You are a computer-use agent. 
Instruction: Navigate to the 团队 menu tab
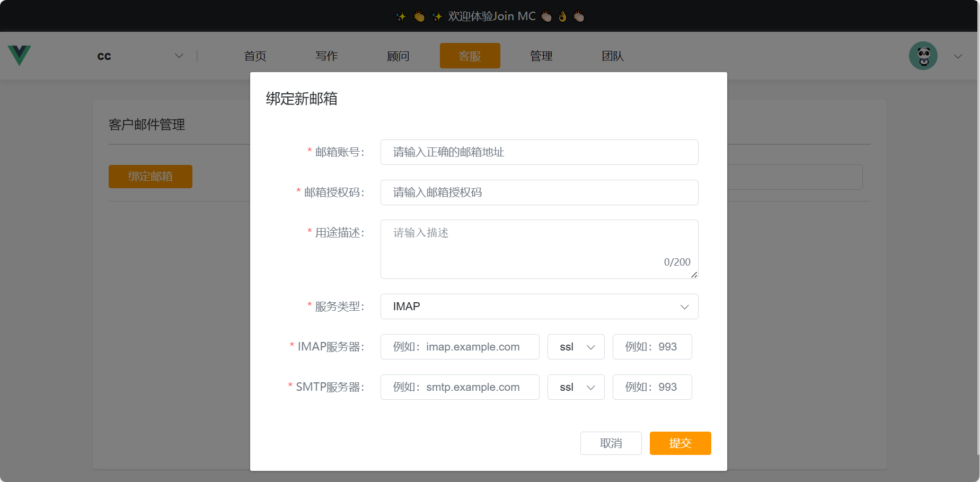(613, 56)
